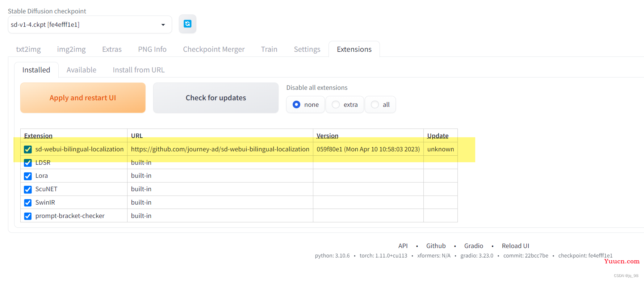Screen dimensions: 644x281
Task: Click the commit 22bcc7be text
Action: click(x=526, y=256)
